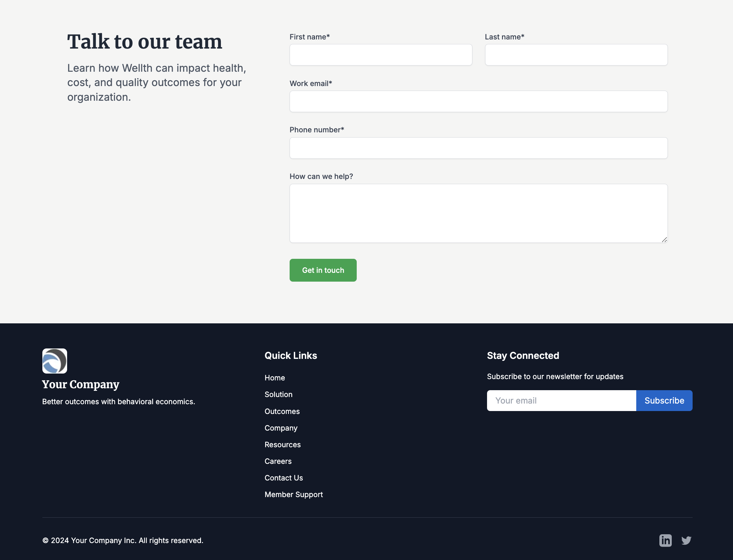The image size is (733, 560).
Task: Click the Your email newsletter field
Action: click(561, 400)
